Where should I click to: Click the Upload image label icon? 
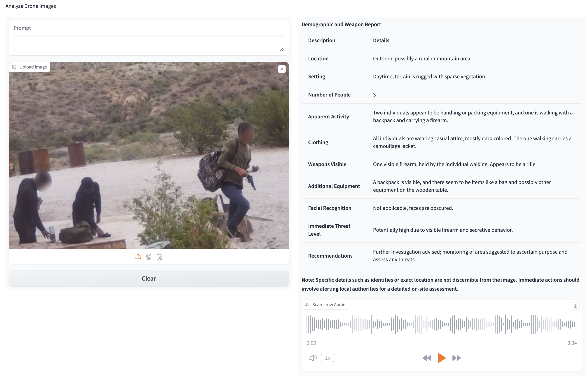tap(14, 67)
